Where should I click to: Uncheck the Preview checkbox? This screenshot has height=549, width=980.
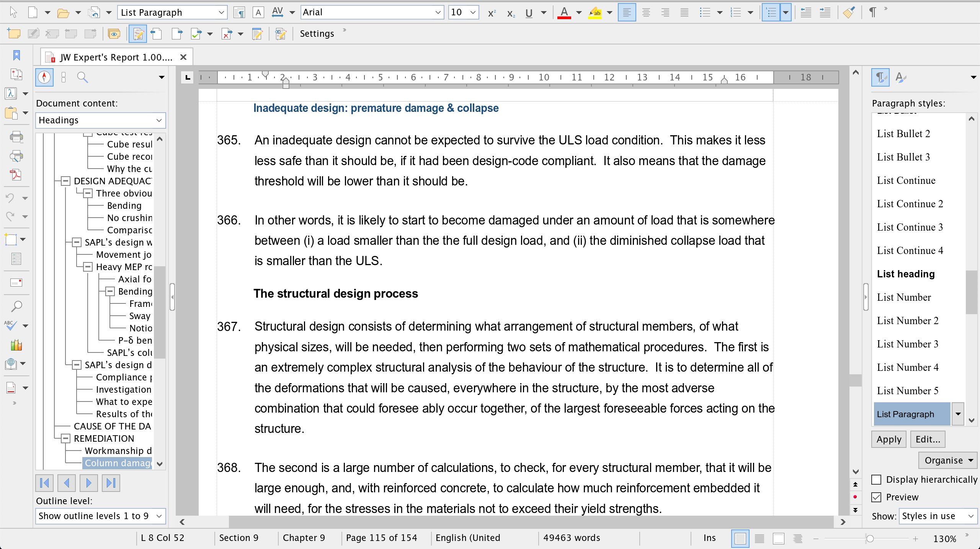coord(876,497)
